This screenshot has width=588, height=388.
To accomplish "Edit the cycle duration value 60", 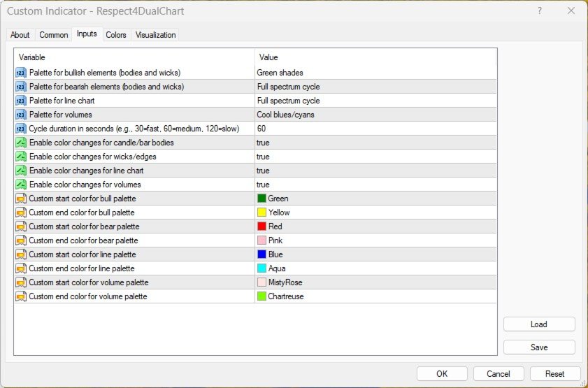I will [375, 129].
